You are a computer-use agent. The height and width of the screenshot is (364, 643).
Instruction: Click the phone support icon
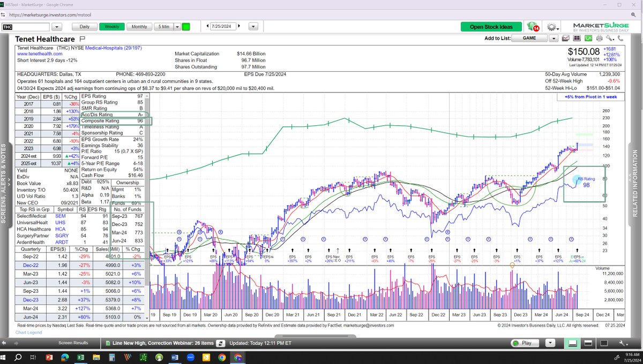[621, 38]
